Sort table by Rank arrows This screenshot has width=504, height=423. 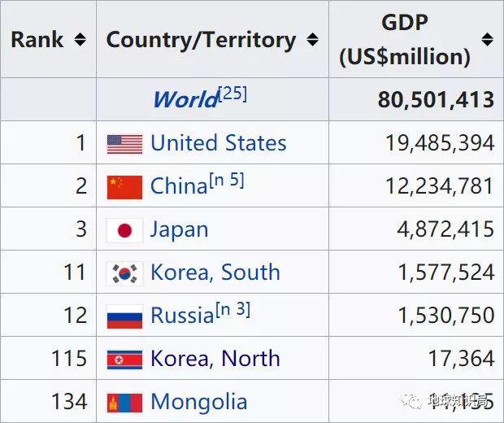(x=80, y=40)
